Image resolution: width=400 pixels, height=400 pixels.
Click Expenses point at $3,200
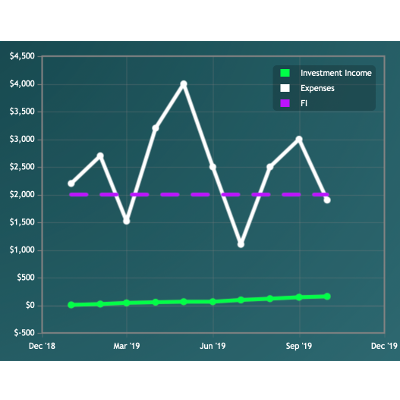tap(155, 128)
